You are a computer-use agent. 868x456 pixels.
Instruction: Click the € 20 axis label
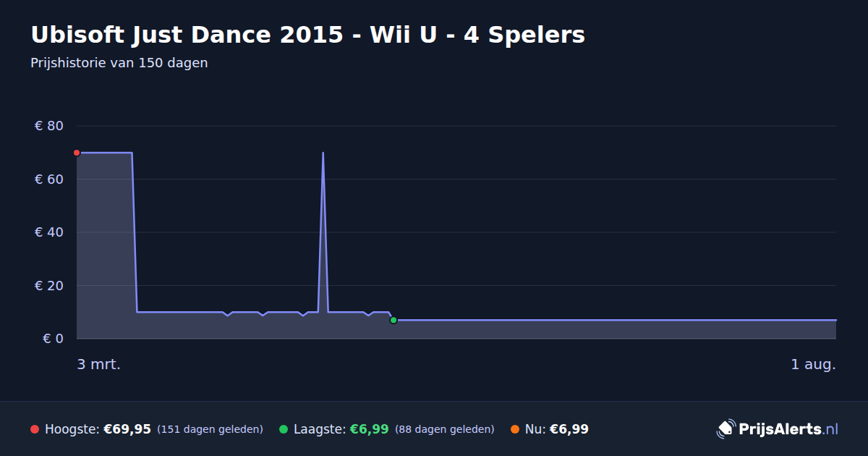pos(49,286)
